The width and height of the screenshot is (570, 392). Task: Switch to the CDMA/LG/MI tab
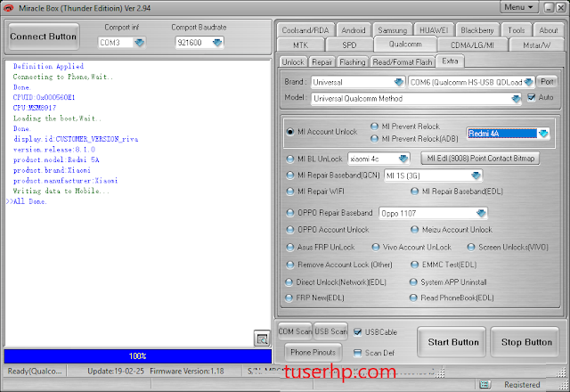tap(472, 45)
